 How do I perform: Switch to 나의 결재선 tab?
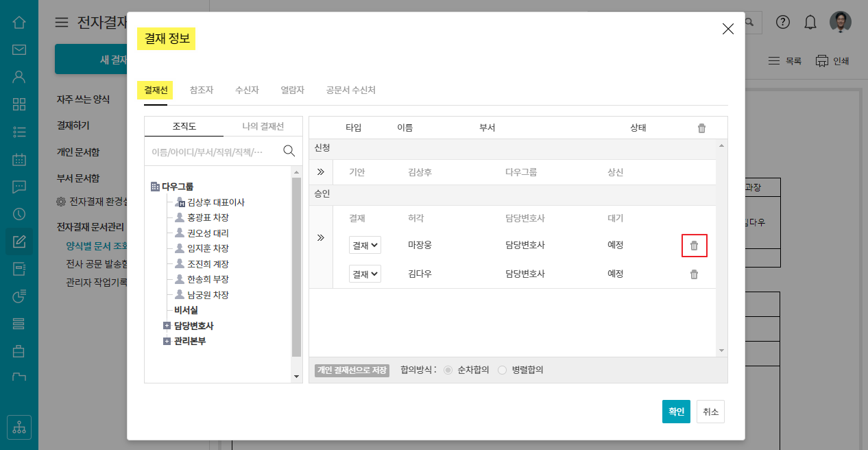[263, 127]
